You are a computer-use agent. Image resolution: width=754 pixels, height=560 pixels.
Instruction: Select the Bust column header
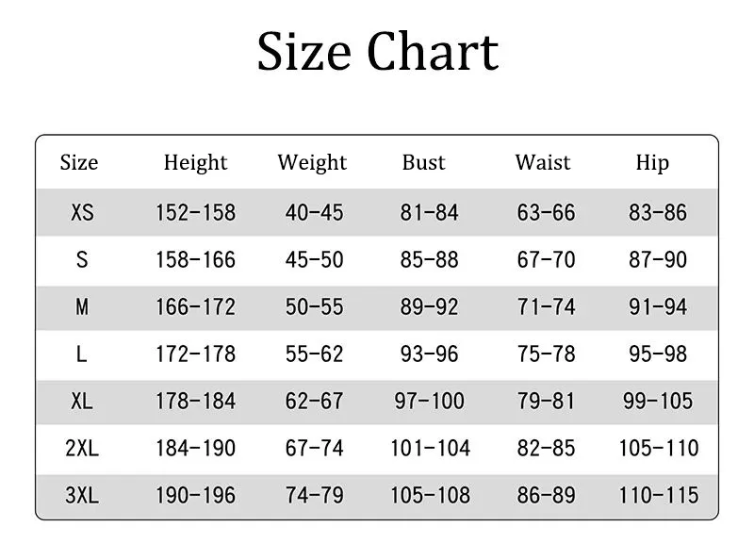(423, 162)
